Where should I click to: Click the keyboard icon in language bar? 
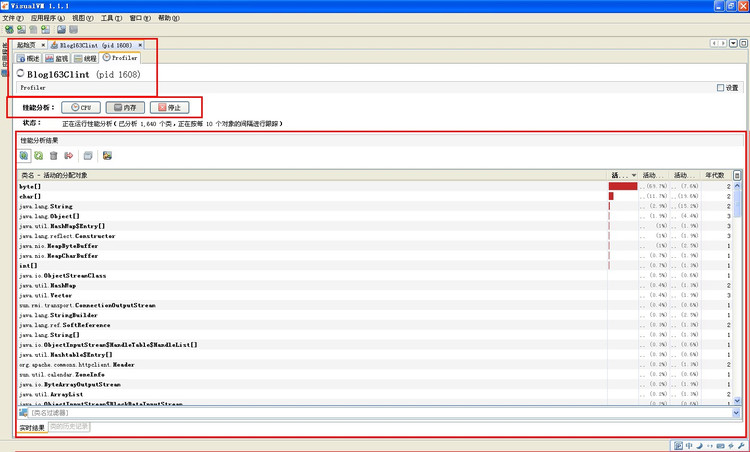tap(720, 446)
